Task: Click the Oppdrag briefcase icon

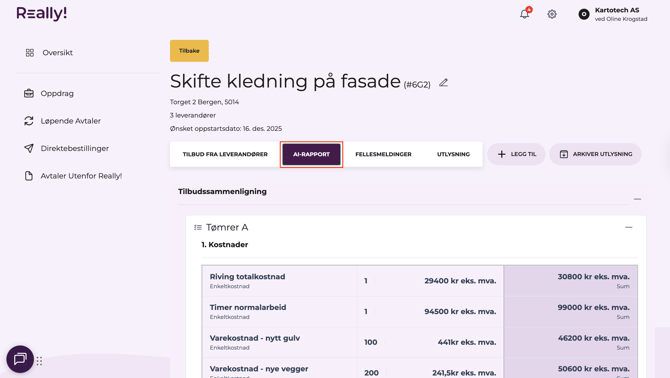Action: [29, 93]
